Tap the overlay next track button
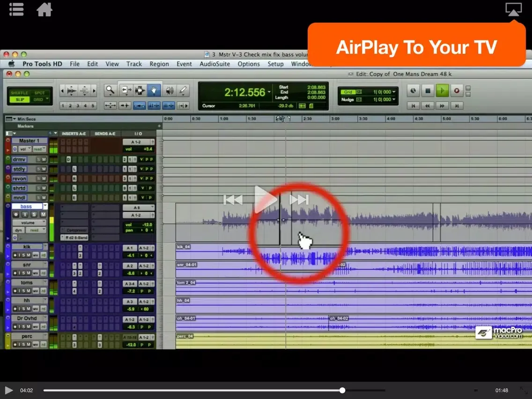Screen dimensions: 532x399 click(x=299, y=199)
